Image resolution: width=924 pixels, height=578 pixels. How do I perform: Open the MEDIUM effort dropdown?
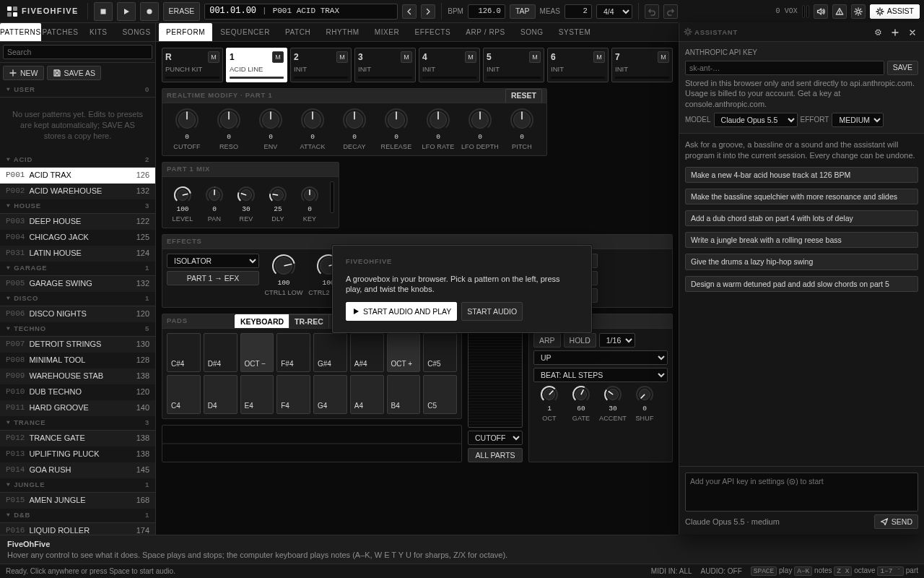click(858, 120)
